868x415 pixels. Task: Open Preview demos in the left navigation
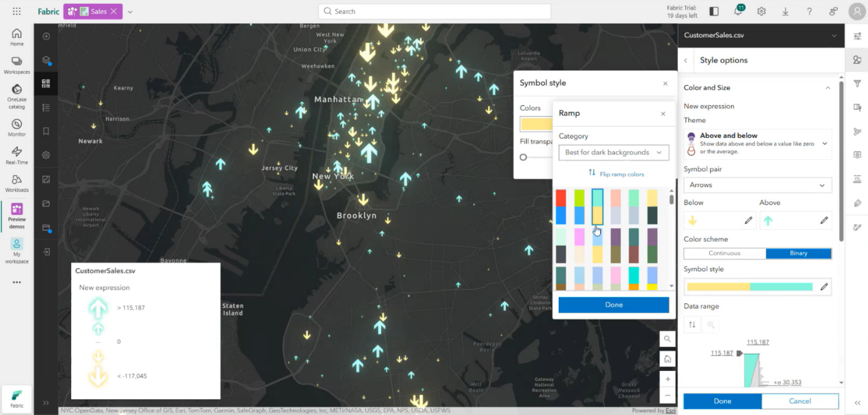[x=16, y=214]
